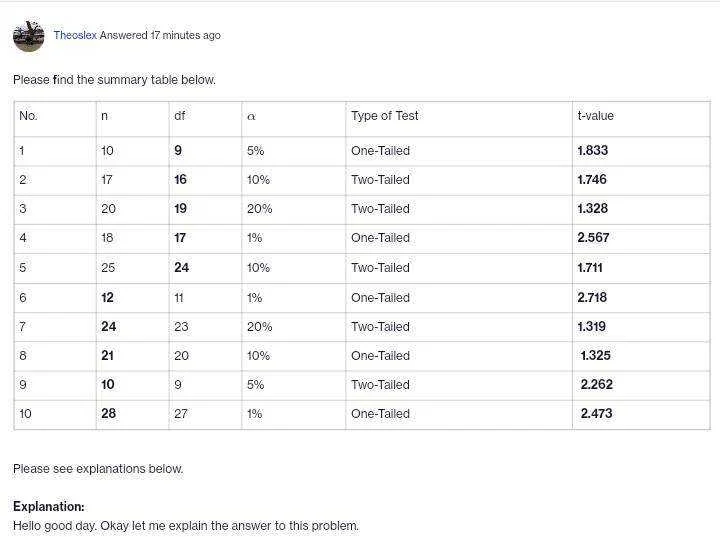The width and height of the screenshot is (720, 556).
Task: Open the Theoslex username link
Action: [x=75, y=35]
